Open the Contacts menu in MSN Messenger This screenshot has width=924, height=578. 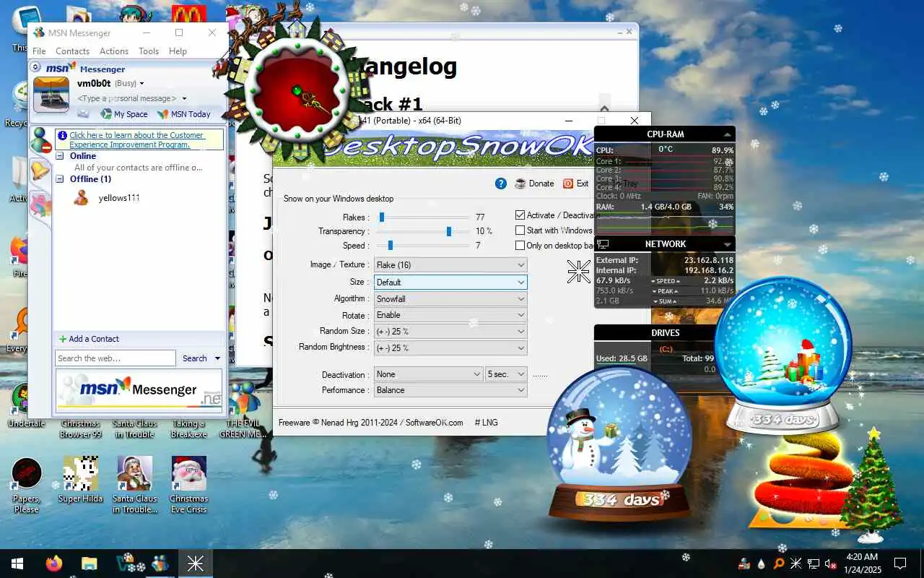tap(72, 51)
